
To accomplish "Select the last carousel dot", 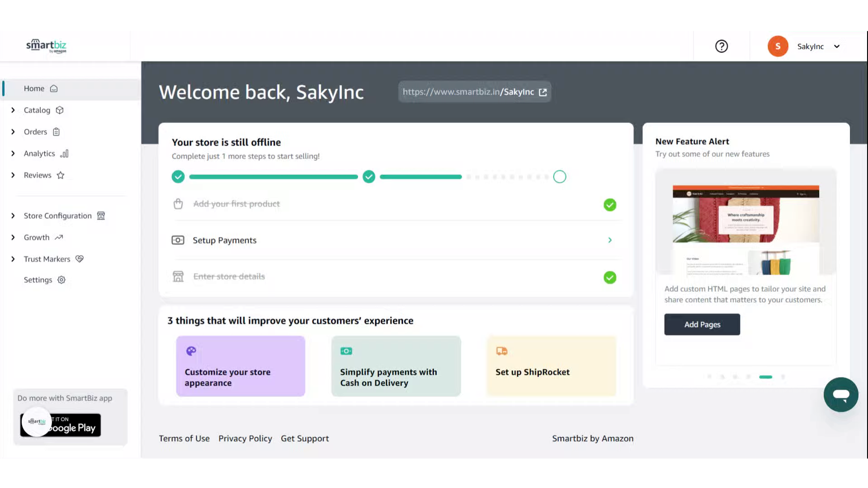I will tap(783, 377).
